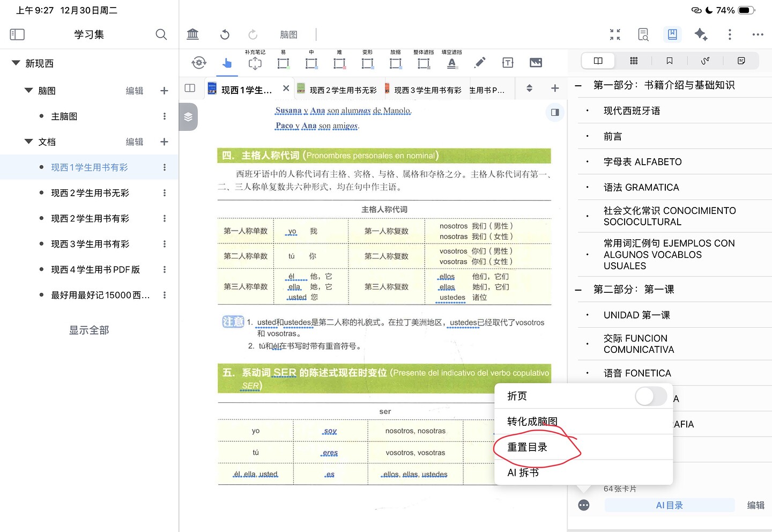Open the AI sparkle assistant icon
The image size is (772, 532).
700,35
